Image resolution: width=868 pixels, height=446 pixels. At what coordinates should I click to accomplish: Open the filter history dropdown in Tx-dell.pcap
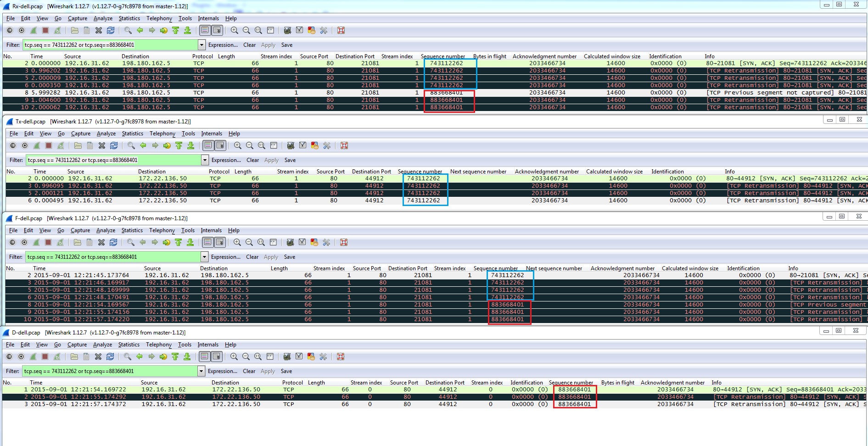[x=205, y=160]
